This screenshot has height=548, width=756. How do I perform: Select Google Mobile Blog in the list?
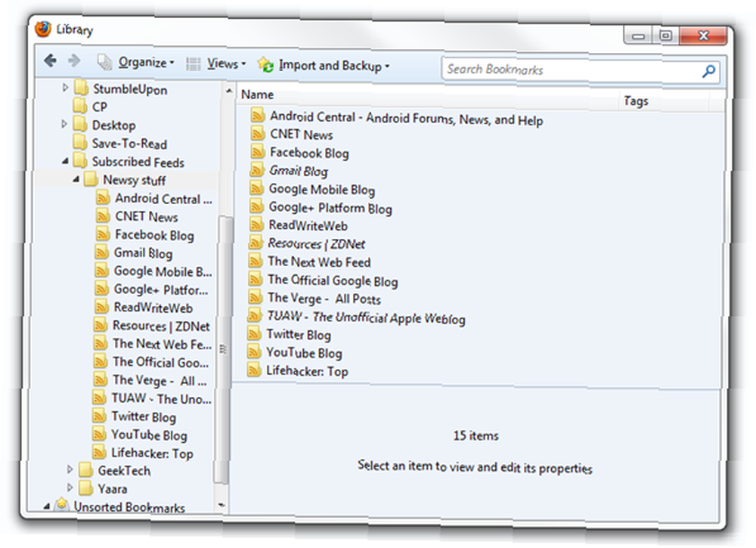point(321,190)
